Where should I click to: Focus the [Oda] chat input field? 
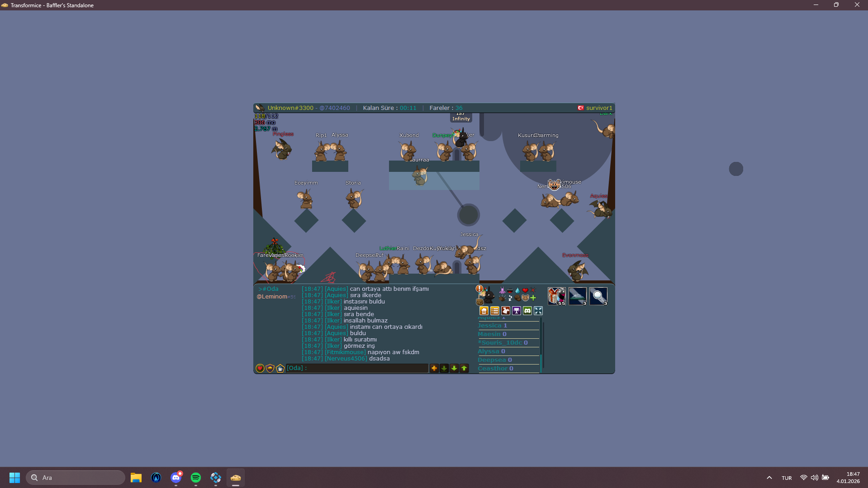coord(357,368)
